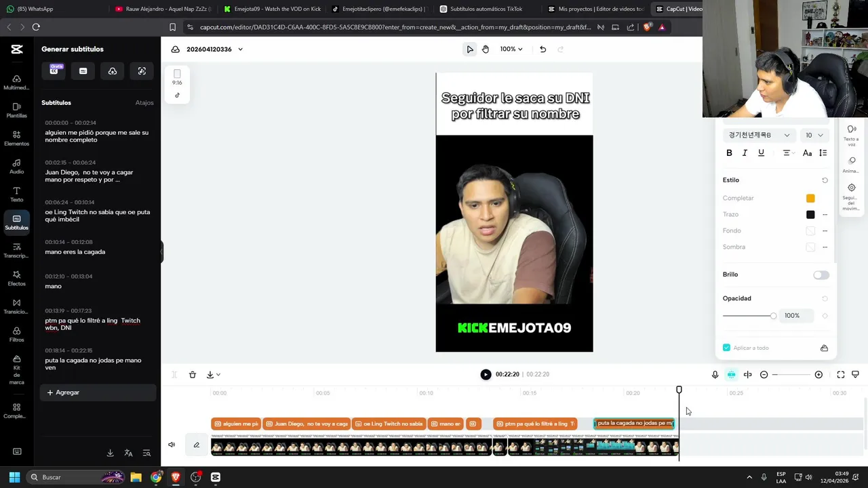Screen dimensions: 868x488
Task: Open the Texto panel
Action: click(16, 195)
